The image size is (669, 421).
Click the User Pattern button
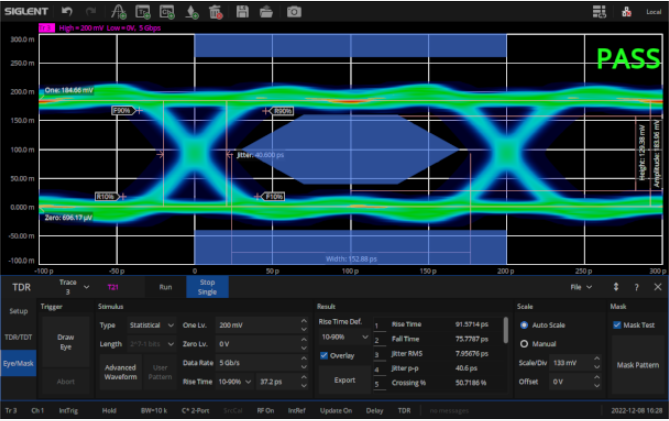(x=160, y=372)
